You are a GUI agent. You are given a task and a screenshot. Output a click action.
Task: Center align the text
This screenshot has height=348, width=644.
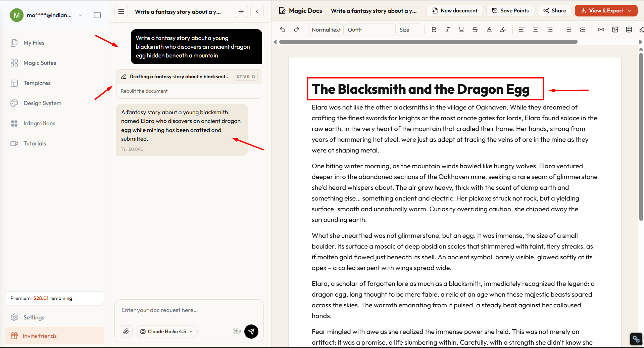pos(536,30)
